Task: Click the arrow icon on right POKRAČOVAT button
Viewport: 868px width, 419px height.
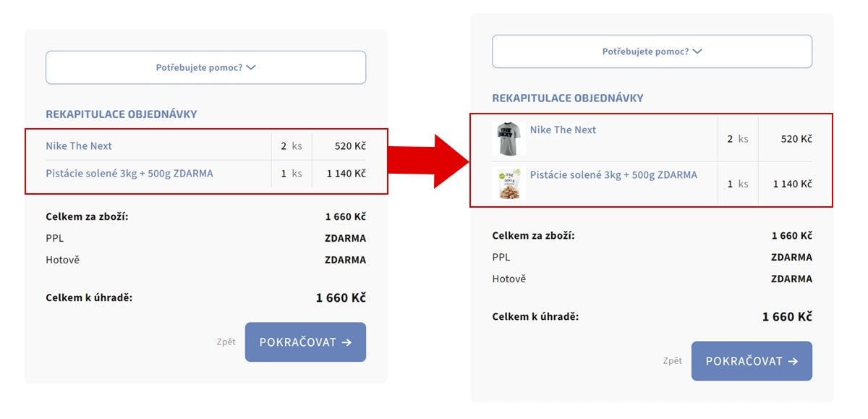Action: (793, 361)
